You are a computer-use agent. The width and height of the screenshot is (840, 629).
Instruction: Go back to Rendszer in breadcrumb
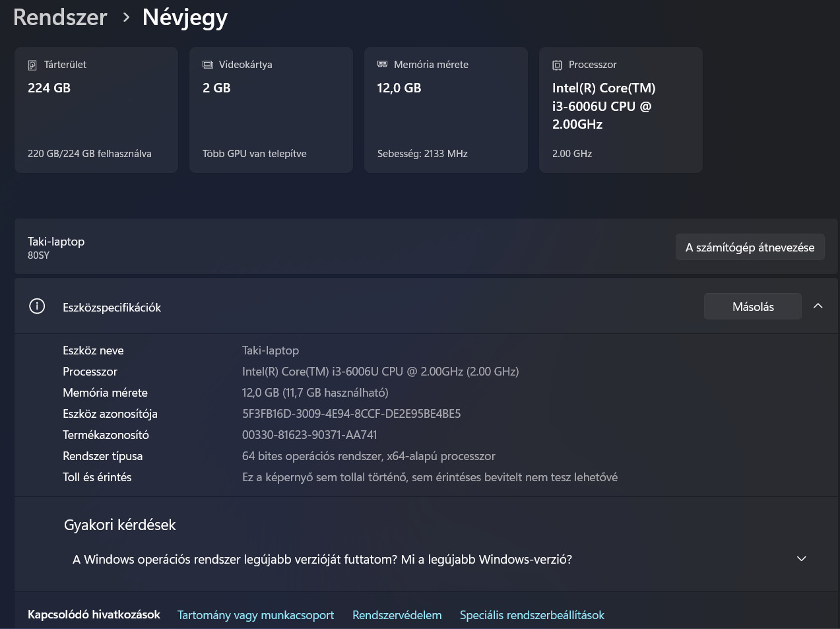click(60, 17)
